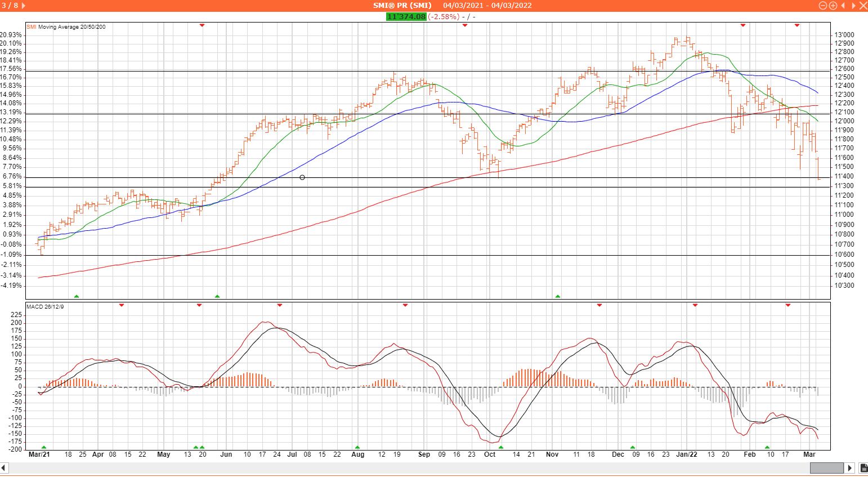Click the first red sell marker atop price chart
The width and height of the screenshot is (868, 477).
(202, 25)
